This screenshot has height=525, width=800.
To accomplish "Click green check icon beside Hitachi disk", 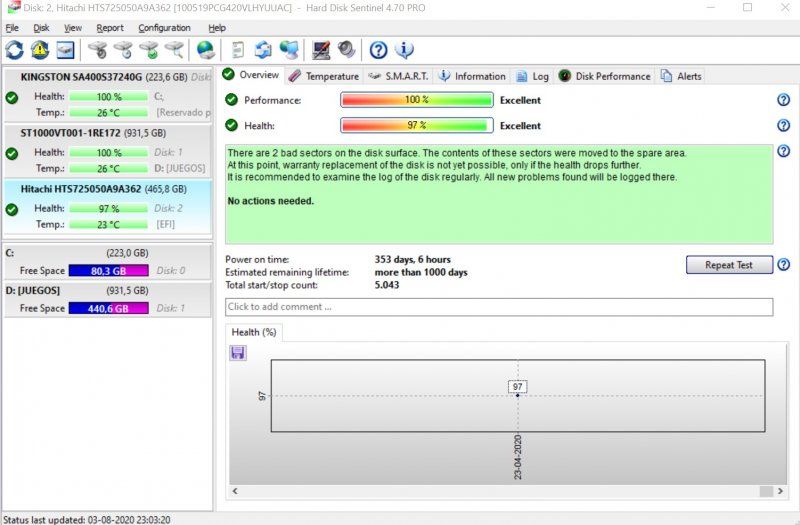I will pyautogui.click(x=12, y=210).
